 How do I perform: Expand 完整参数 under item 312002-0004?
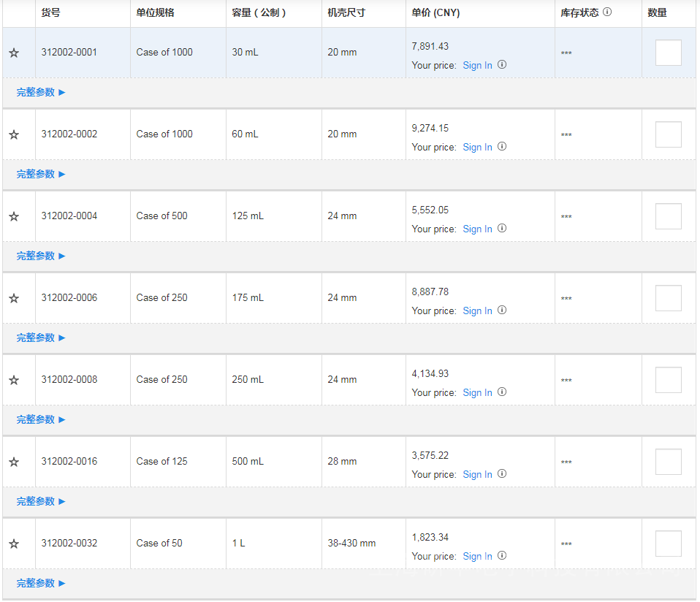click(41, 256)
